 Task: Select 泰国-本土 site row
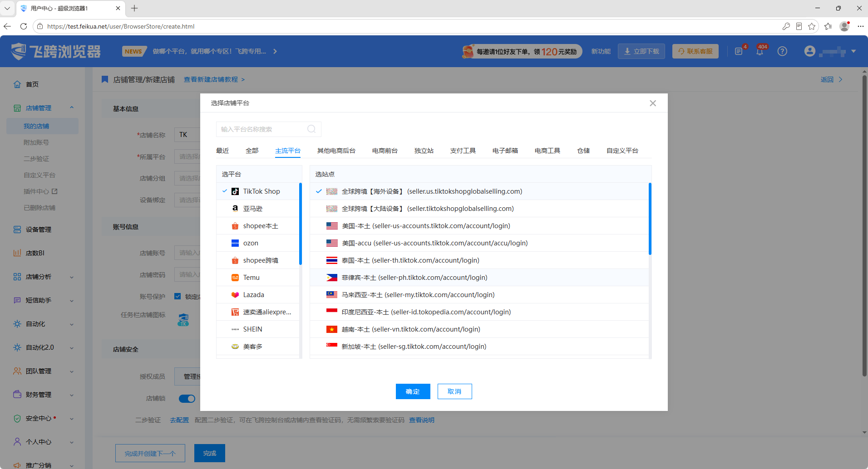[x=479, y=260]
